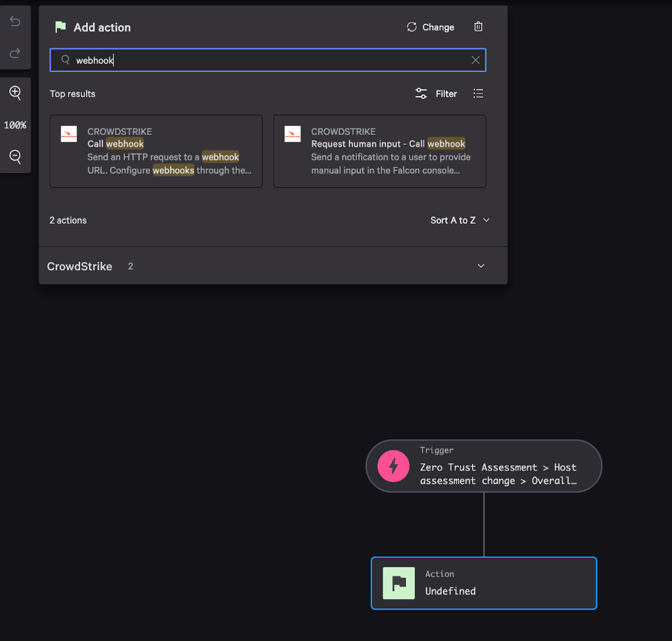Click the green flag Action icon
The height and width of the screenshot is (641, 672).
pyautogui.click(x=399, y=583)
